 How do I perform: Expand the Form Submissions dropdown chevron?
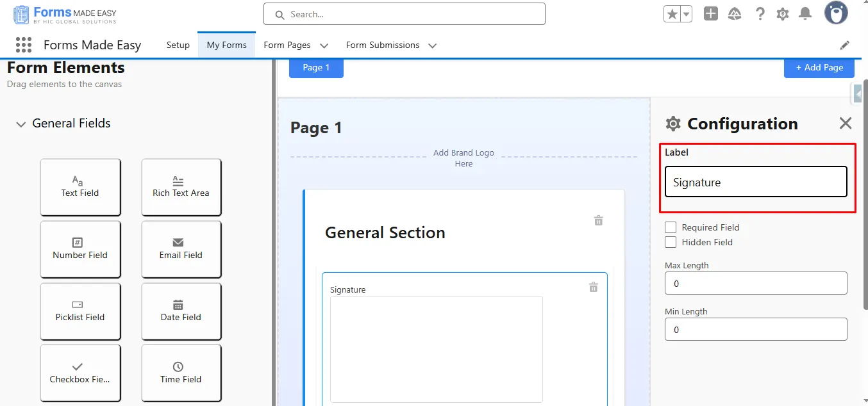tap(432, 45)
